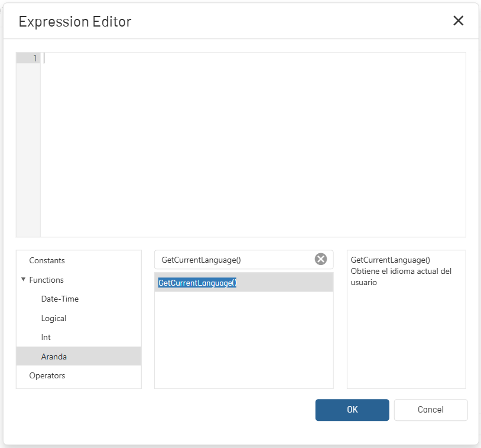Select the Functions category label
Screen dimensions: 481x448
(x=46, y=280)
